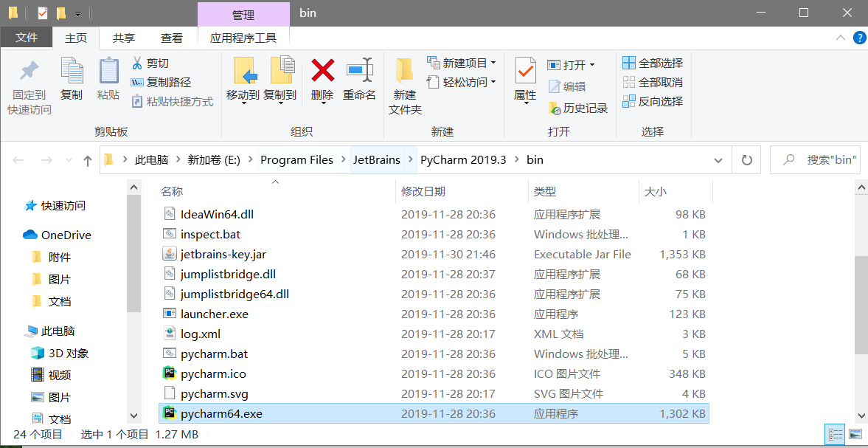Screen dimensions: 868x448
Task: Click 此电脑 in the address breadcrumb
Action: pyautogui.click(x=153, y=160)
